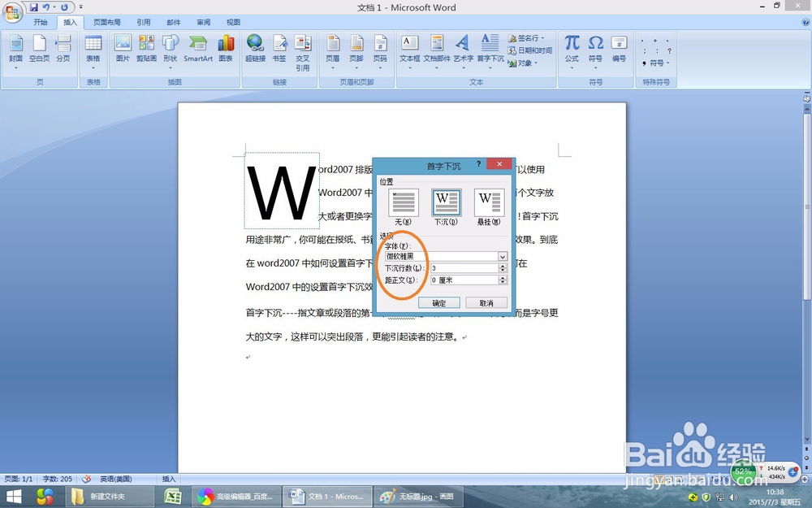
Task: Select the Dropped (下沉) position option
Action: tap(446, 206)
